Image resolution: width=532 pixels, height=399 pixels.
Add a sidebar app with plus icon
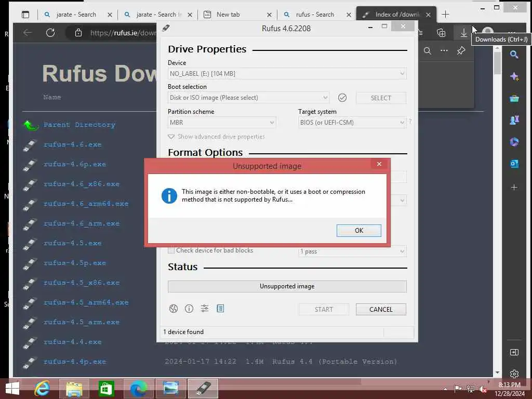[514, 187]
